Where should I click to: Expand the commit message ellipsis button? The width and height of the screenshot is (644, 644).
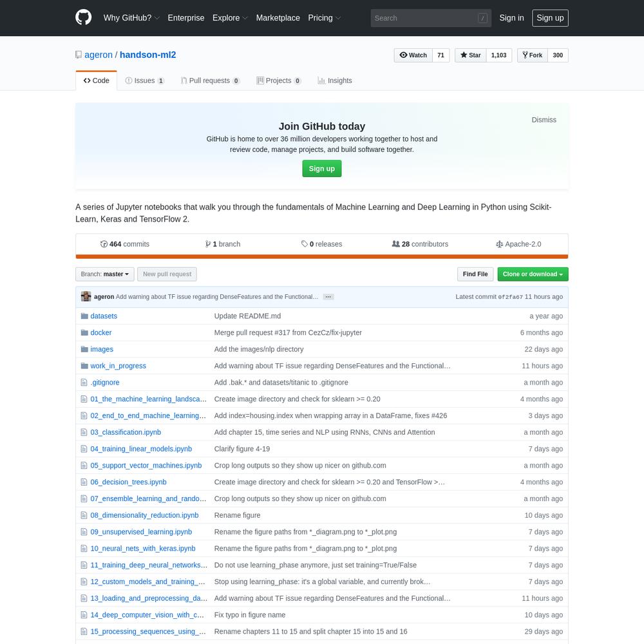point(328,297)
